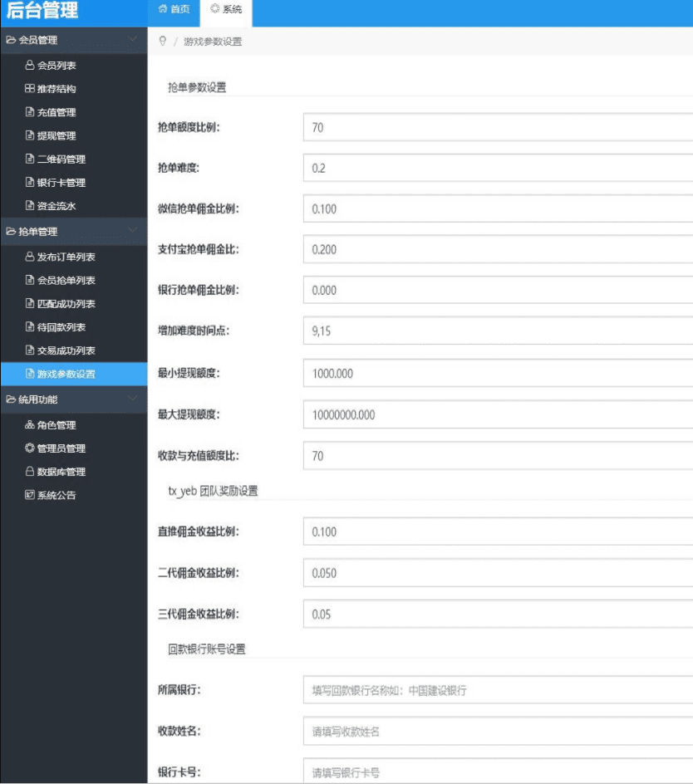
Task: Click the document icon beside 银行卡管理
Action: tap(30, 183)
